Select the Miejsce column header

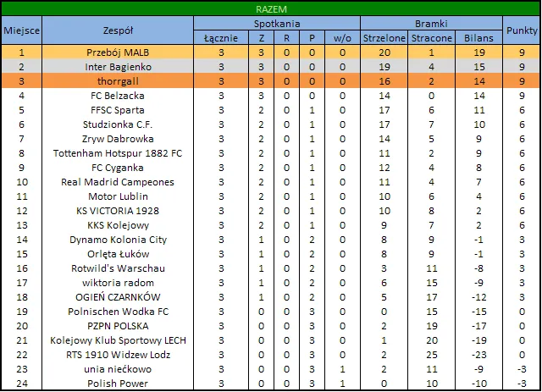[x=21, y=30]
